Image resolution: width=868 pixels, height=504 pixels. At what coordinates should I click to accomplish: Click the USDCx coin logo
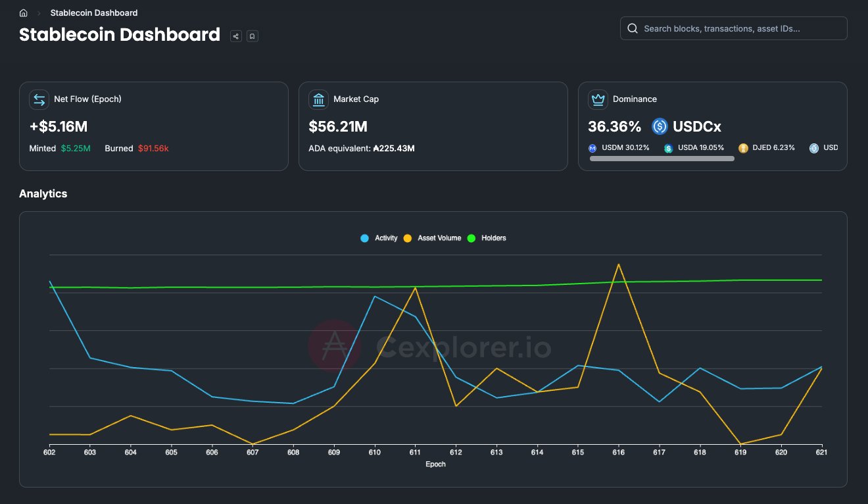point(660,126)
